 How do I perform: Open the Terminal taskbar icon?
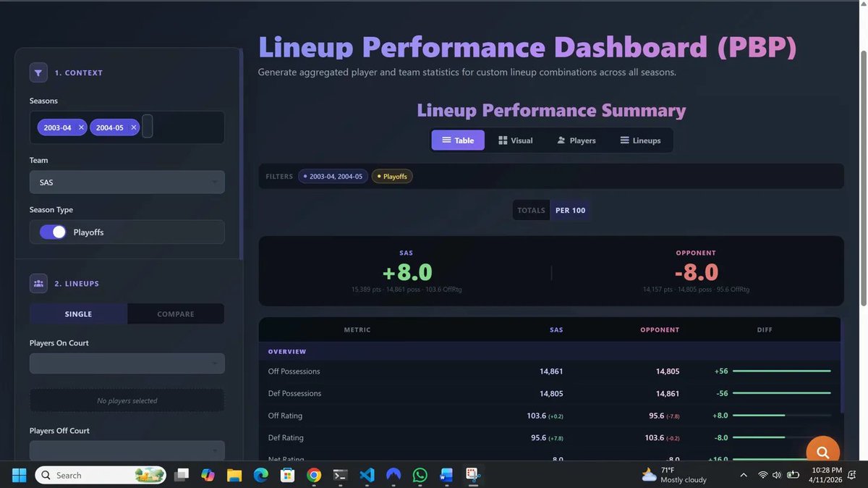pyautogui.click(x=340, y=475)
